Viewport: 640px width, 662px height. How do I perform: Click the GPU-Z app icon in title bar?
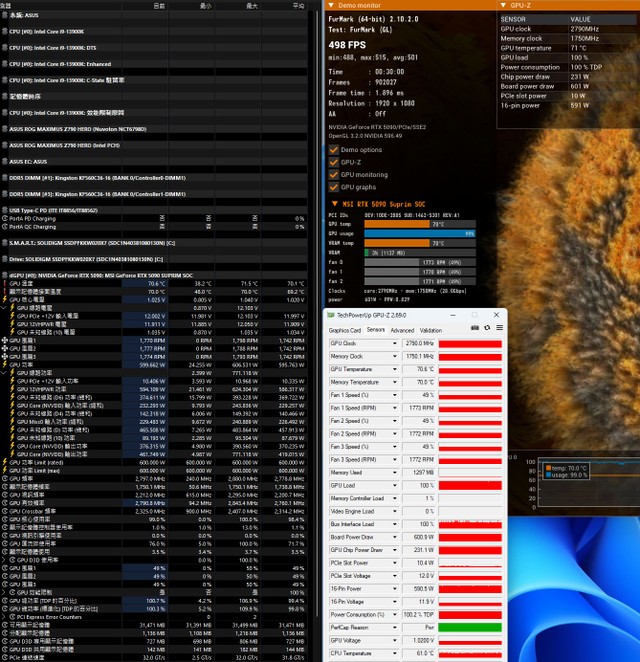(x=331, y=315)
